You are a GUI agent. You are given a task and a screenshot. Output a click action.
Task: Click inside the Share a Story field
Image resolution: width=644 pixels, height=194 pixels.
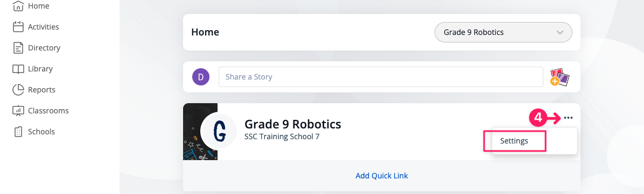[x=381, y=77]
